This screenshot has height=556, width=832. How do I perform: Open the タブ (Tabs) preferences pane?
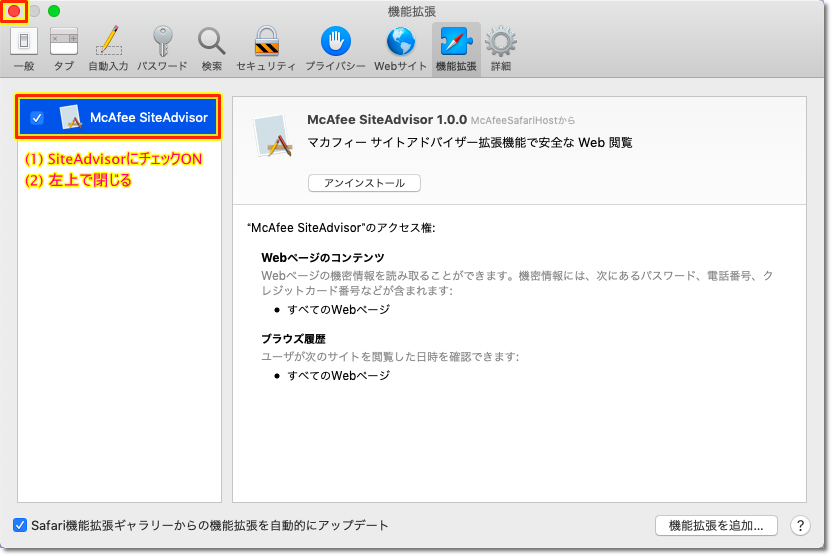(x=64, y=49)
